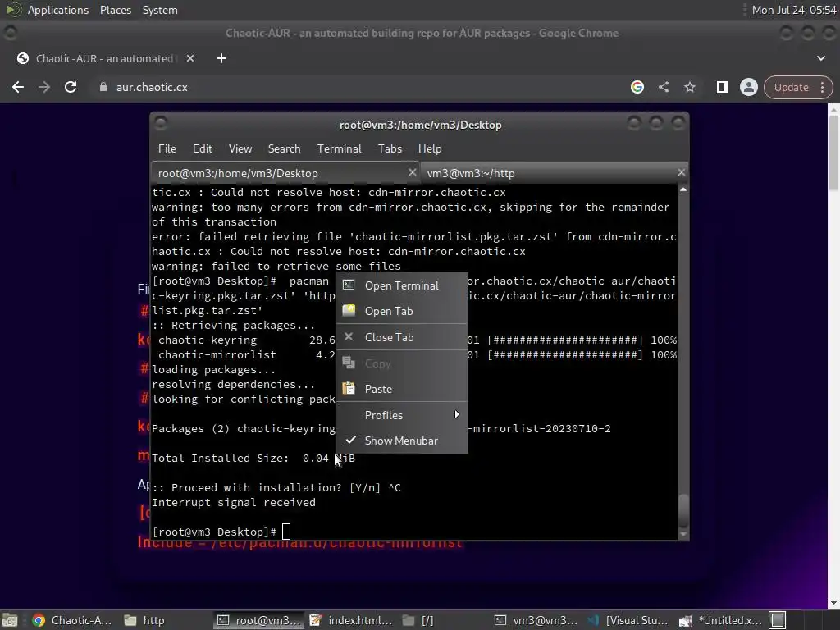Switch to the vm3@vm3 terminal taskbar item
Image resolution: width=840 pixels, height=630 pixels.
536,620
